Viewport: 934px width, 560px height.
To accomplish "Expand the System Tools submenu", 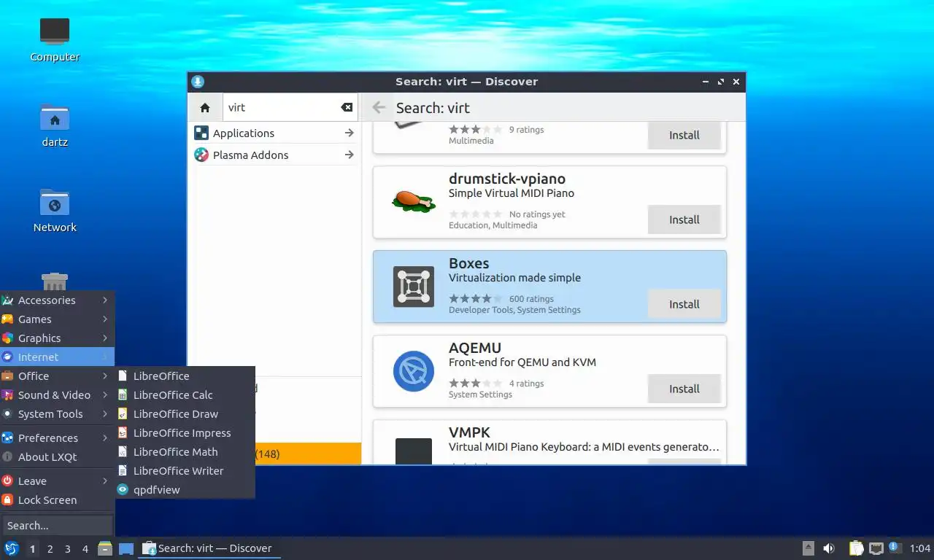I will click(57, 414).
